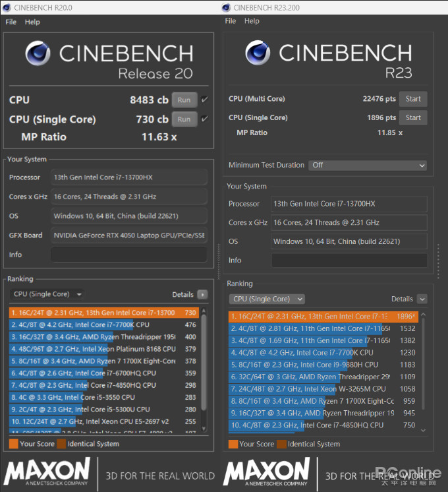Click the R20 OS field Windows 10

[129, 216]
